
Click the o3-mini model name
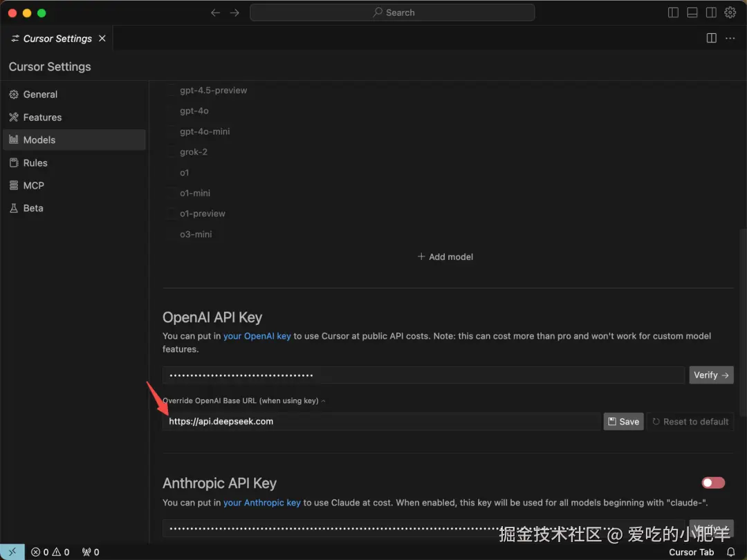pos(196,234)
